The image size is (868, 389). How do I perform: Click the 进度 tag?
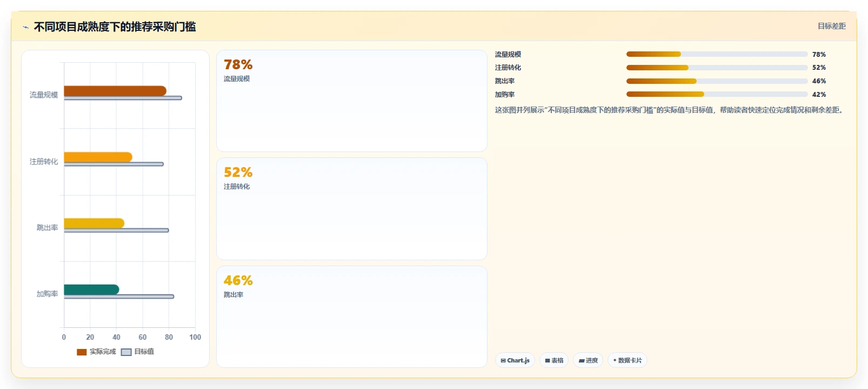point(588,360)
